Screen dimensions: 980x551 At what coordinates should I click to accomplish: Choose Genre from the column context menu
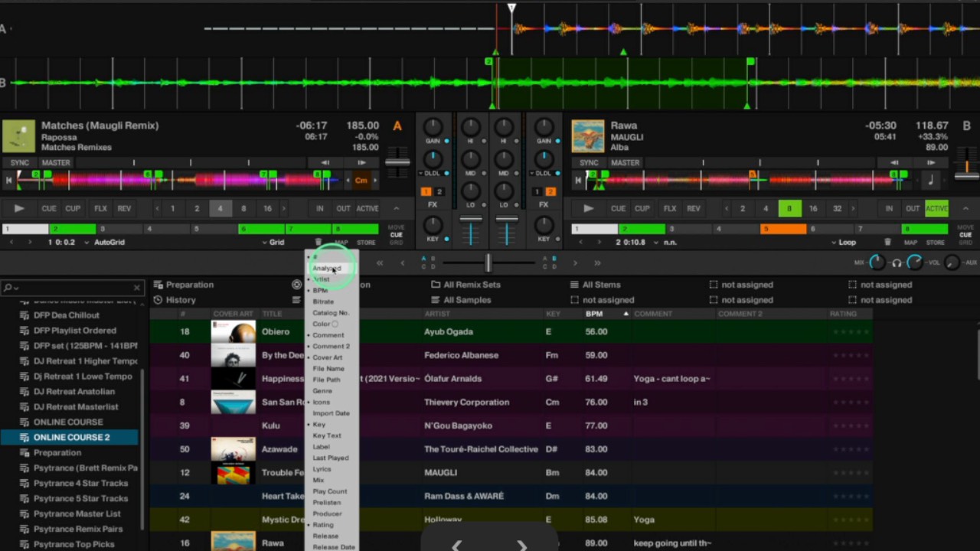tap(322, 391)
